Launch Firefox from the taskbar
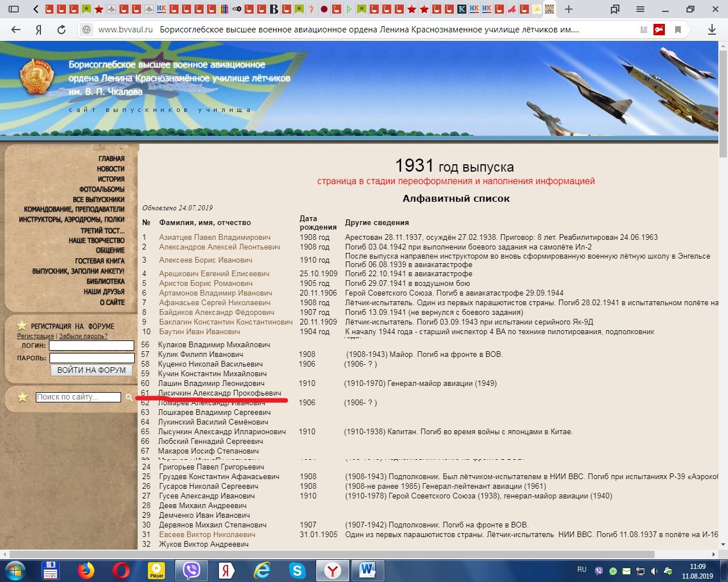This screenshot has height=582, width=728. point(86,569)
